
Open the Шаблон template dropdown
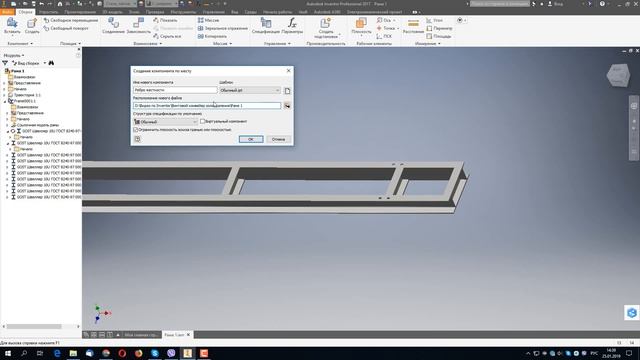[250, 90]
